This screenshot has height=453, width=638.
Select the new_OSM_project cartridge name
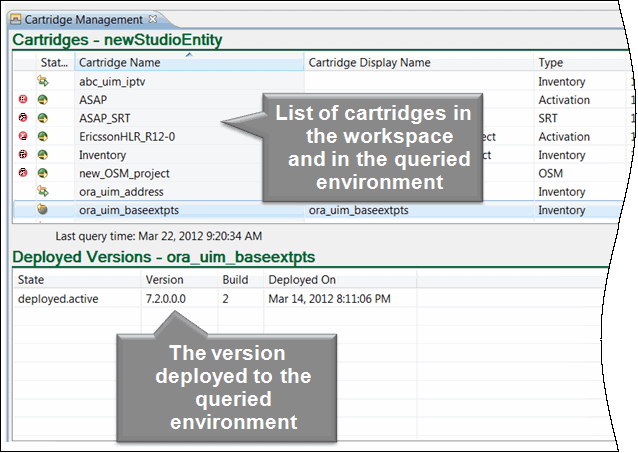pos(124,173)
